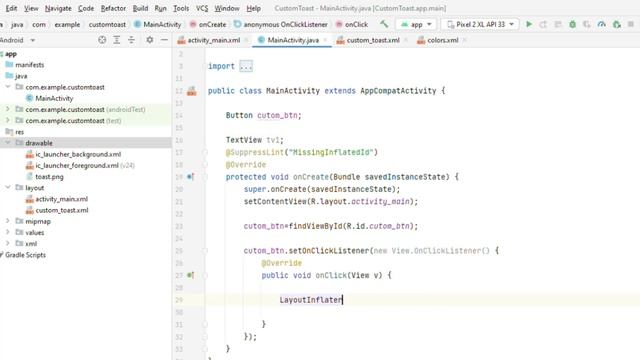This screenshot has width=640, height=360.
Task: Click override gutter marker beside onCreate
Action: [190, 177]
